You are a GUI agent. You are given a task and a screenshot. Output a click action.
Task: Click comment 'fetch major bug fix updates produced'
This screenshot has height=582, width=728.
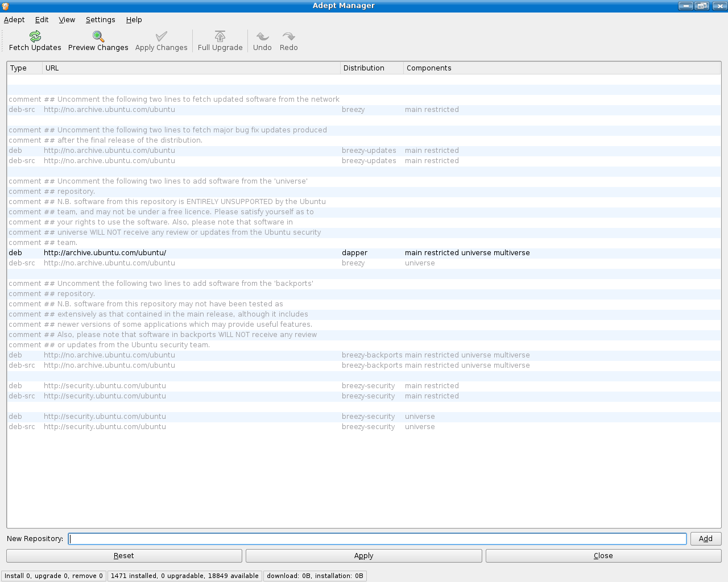pos(185,130)
